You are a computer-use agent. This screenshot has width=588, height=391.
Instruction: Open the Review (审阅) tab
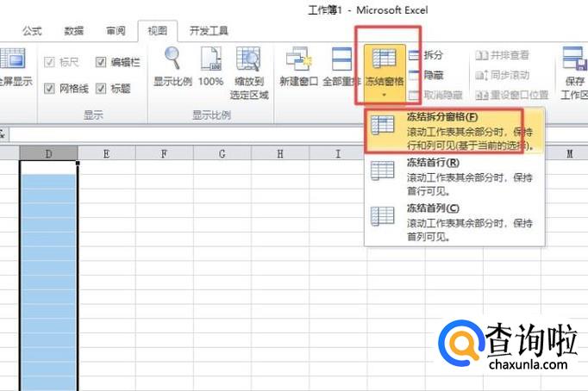click(116, 31)
